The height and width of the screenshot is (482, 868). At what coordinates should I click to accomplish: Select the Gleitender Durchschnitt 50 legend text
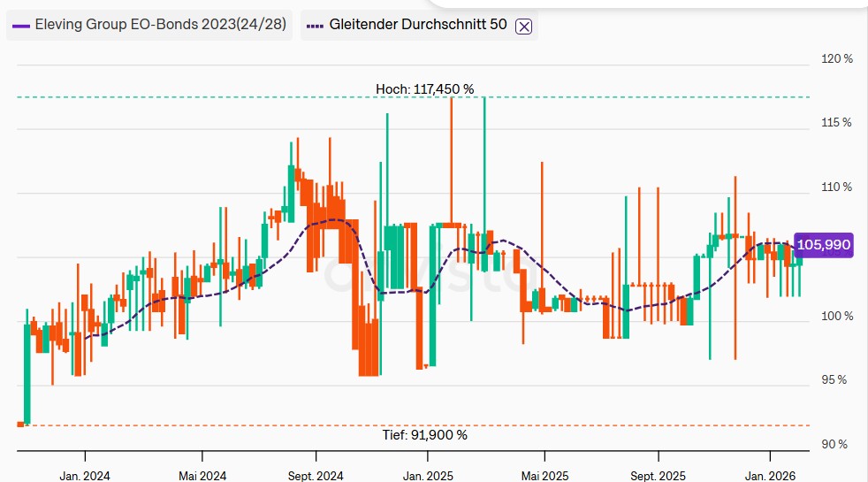click(418, 25)
